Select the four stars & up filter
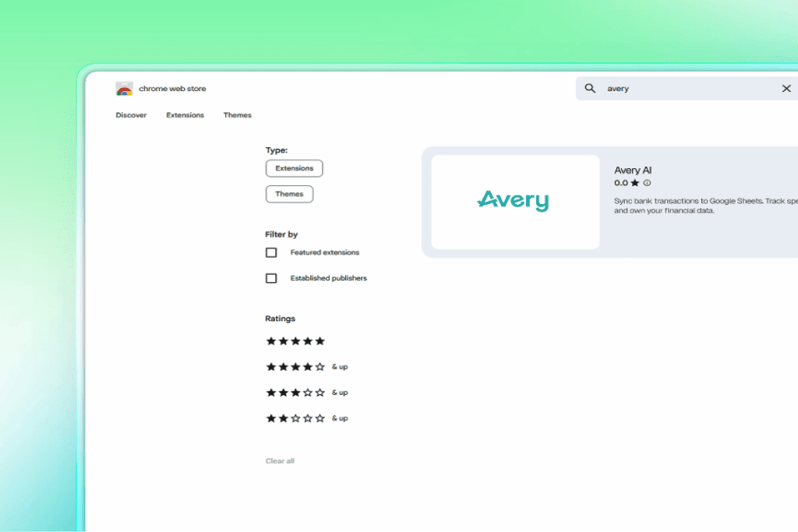Image resolution: width=798 pixels, height=532 pixels. 307,367
